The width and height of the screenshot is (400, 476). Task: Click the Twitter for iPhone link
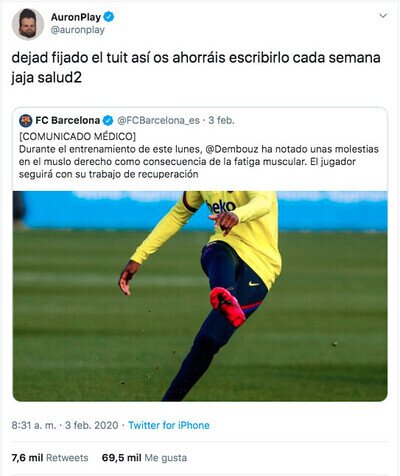point(169,425)
